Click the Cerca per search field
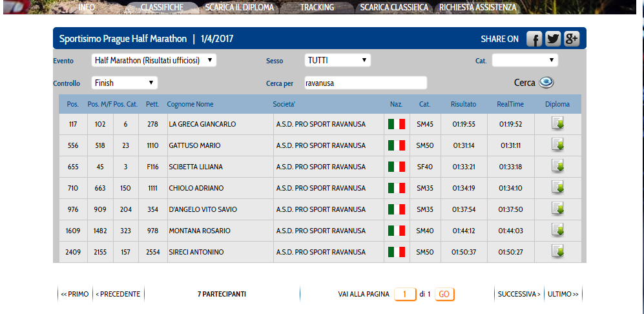 [364, 83]
